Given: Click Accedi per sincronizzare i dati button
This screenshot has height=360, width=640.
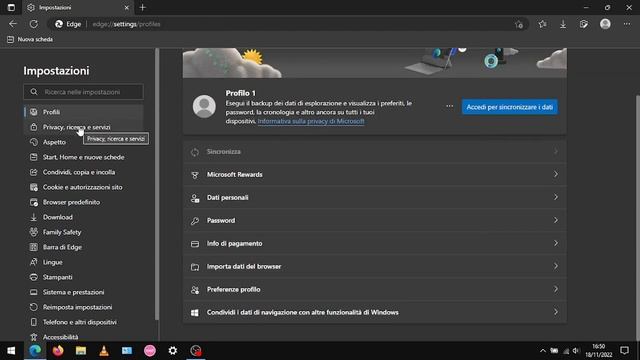Looking at the screenshot, I should pos(509,107).
